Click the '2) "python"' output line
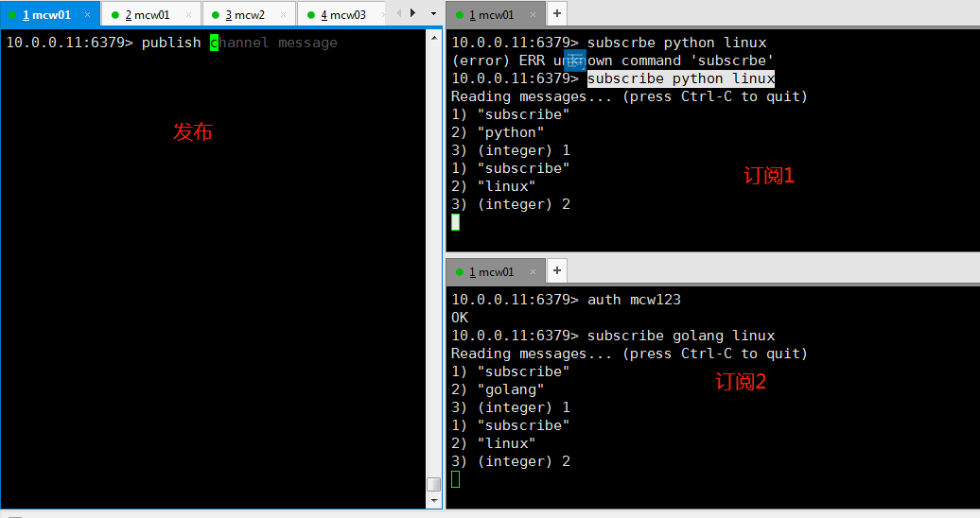This screenshot has height=518, width=980. click(498, 132)
